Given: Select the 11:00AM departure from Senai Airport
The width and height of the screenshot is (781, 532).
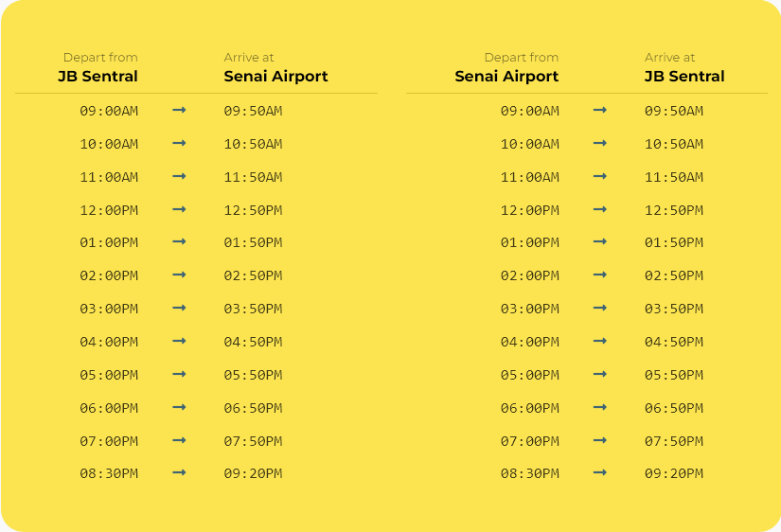Looking at the screenshot, I should [x=530, y=177].
